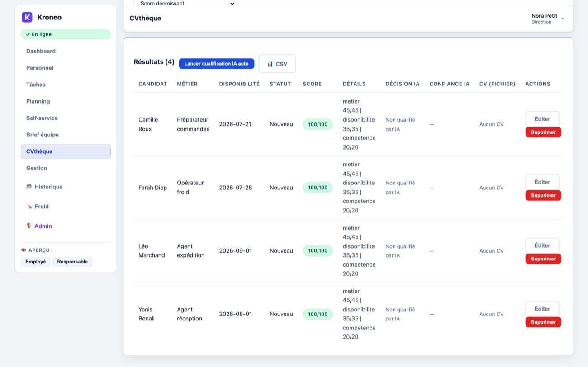Screen dimensions: 588x367
Task: Delete candidate Farah Diop with Supprimer
Action: (x=543, y=195)
